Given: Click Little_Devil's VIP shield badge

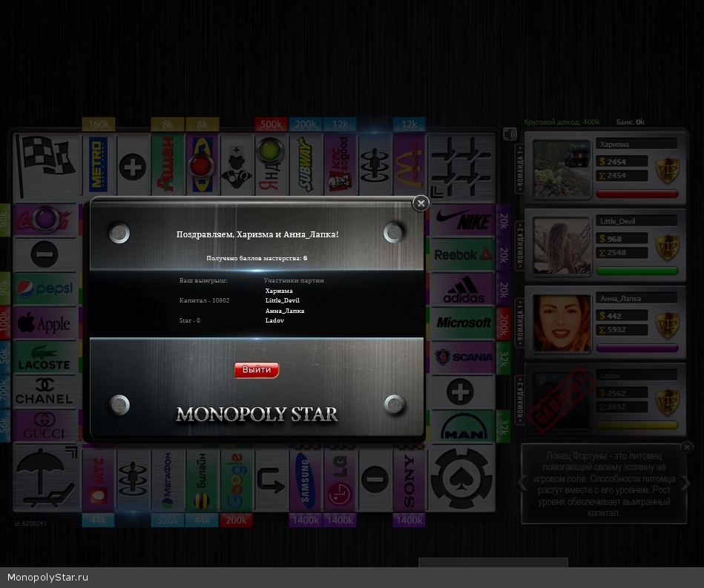Looking at the screenshot, I should pos(667,247).
